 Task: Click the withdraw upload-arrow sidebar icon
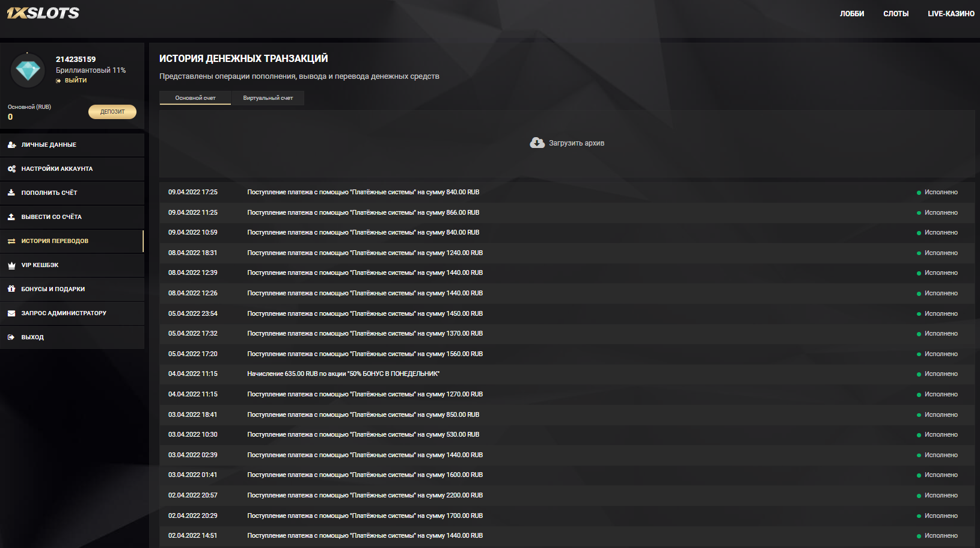coord(11,217)
